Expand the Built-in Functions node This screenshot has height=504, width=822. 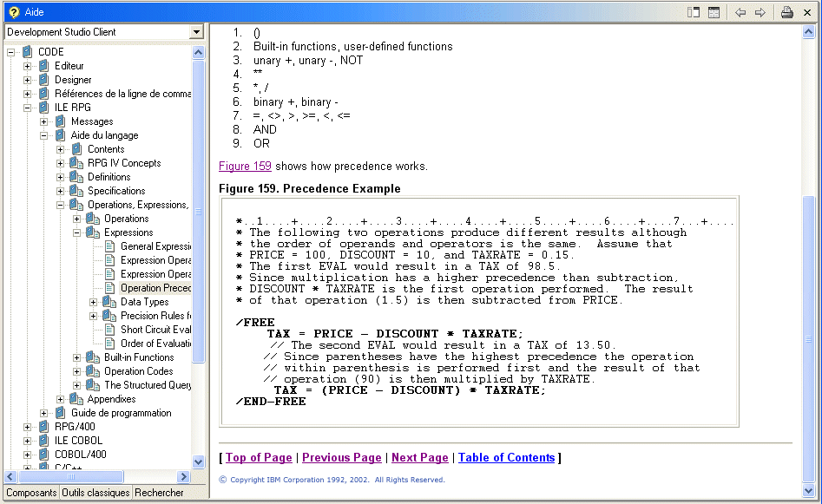(x=77, y=357)
